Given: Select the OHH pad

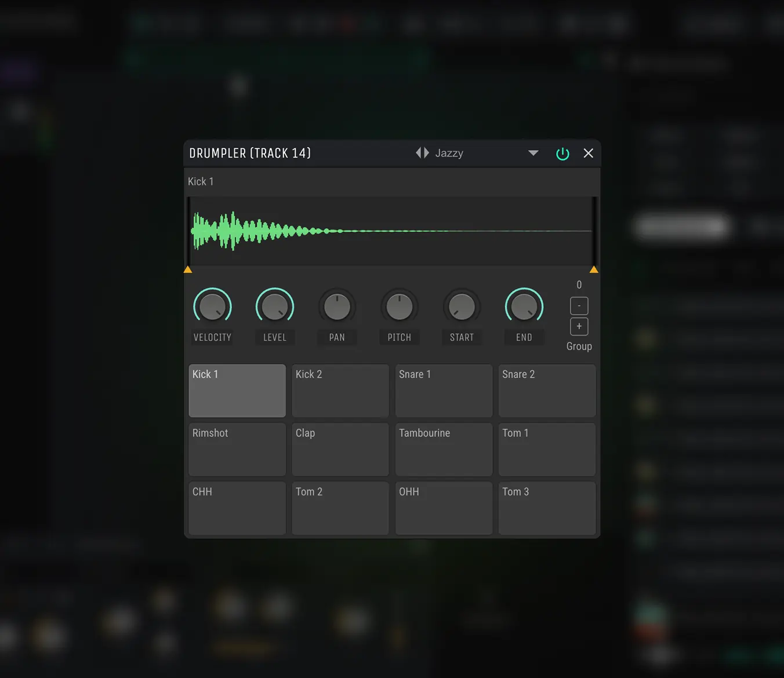Looking at the screenshot, I should pyautogui.click(x=444, y=508).
